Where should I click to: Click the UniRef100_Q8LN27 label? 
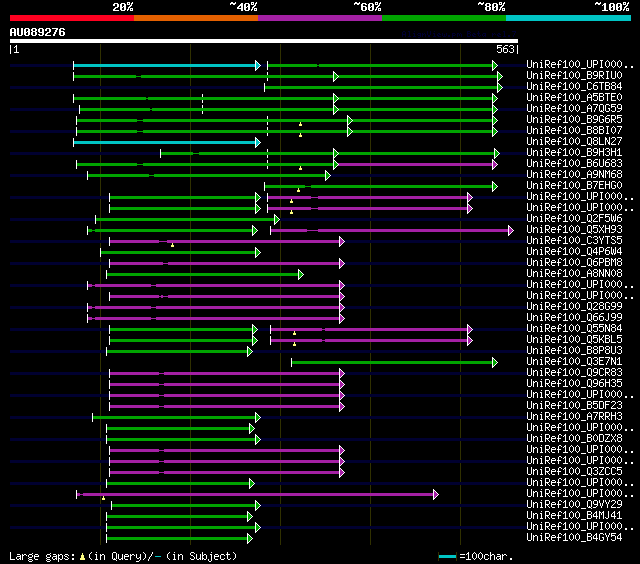[x=574, y=142]
